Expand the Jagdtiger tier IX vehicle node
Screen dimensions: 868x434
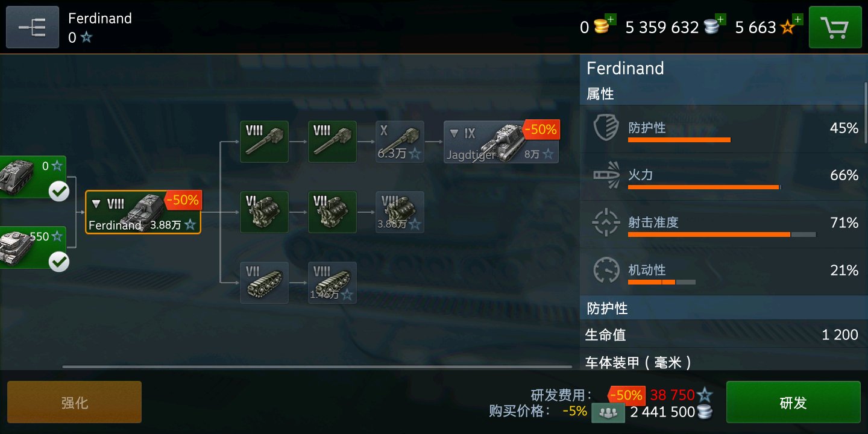[x=454, y=134]
